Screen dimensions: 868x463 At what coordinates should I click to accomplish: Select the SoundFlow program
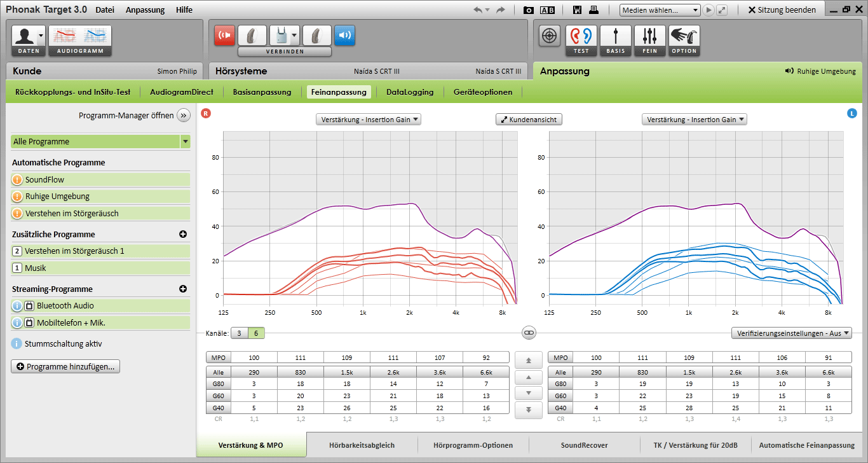[x=100, y=179]
